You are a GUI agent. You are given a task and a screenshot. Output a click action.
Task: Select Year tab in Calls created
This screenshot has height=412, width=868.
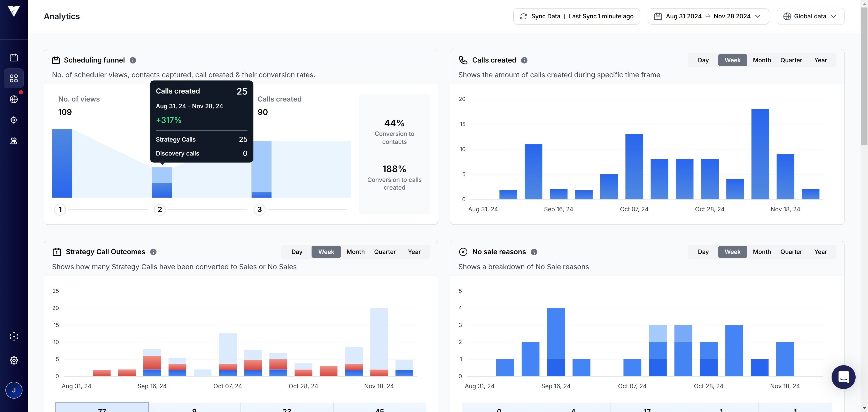click(820, 60)
